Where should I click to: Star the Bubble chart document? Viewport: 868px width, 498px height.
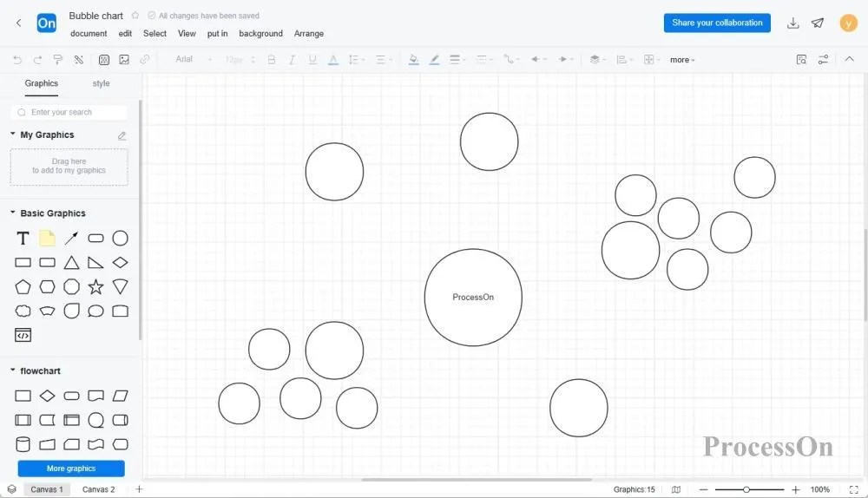[x=135, y=16]
